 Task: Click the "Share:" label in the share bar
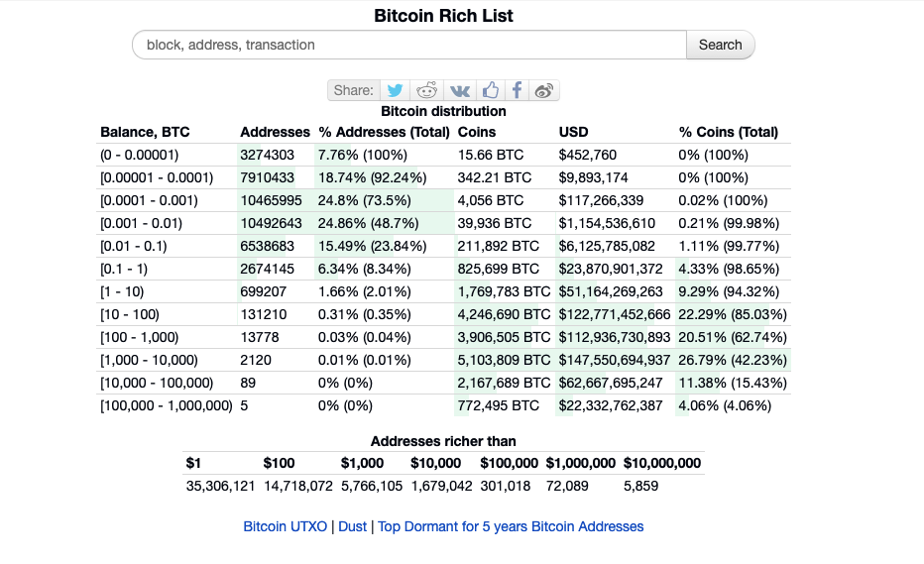(x=353, y=90)
